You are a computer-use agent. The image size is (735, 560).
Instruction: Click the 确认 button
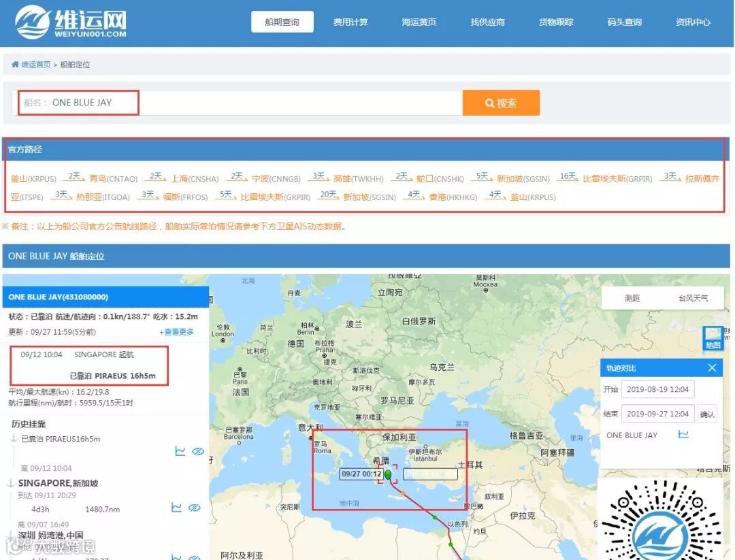click(707, 414)
